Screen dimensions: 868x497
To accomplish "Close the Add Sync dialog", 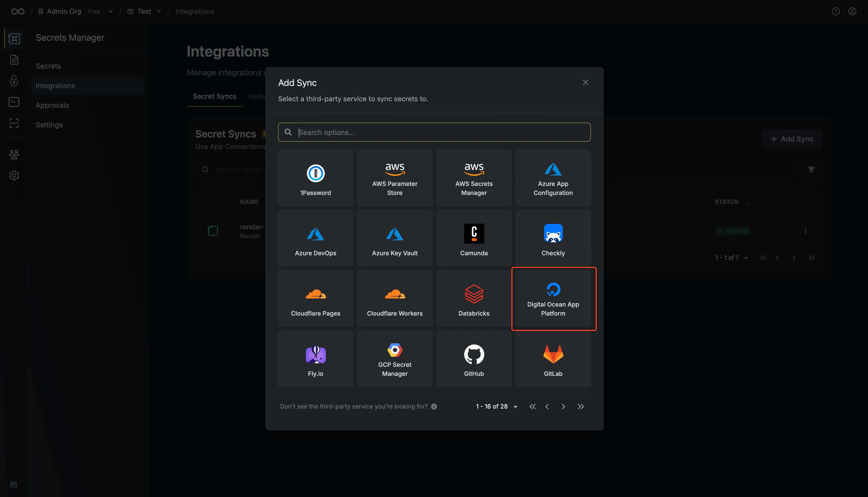I will 586,82.
